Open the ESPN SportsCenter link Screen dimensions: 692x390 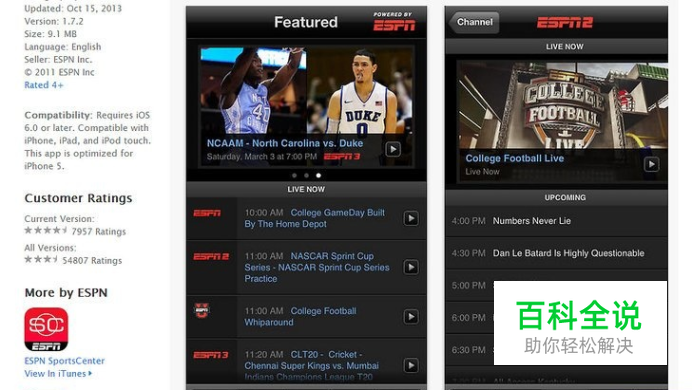64,361
